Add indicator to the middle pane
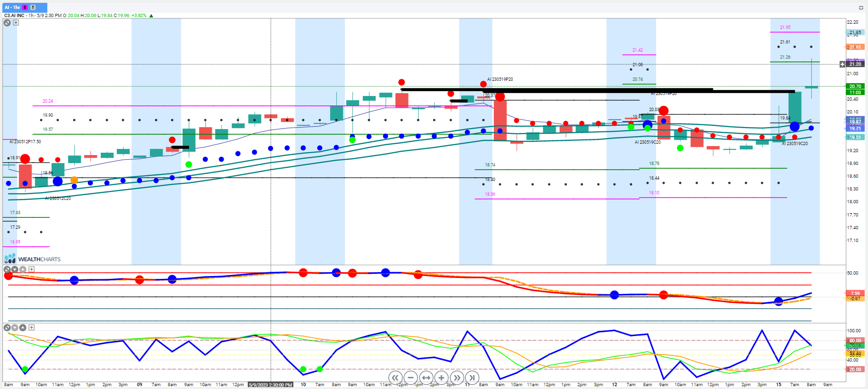Viewport: 868px width, 389px height. [x=31, y=269]
